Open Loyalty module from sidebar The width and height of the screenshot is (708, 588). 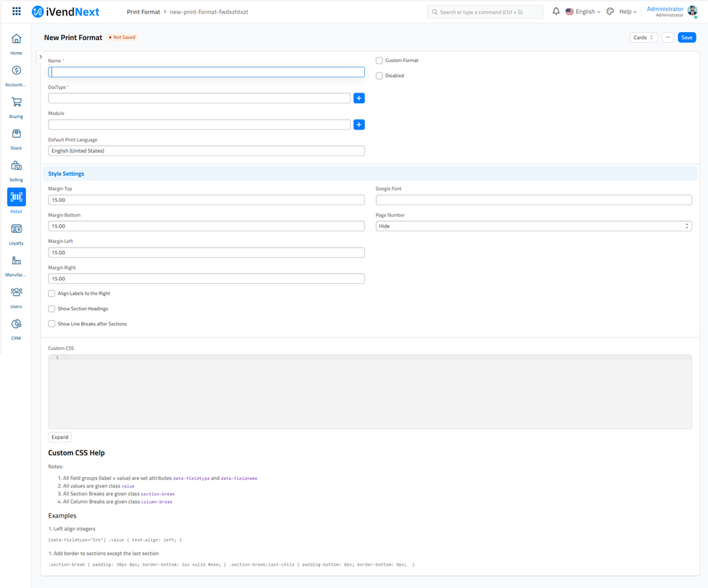(16, 230)
